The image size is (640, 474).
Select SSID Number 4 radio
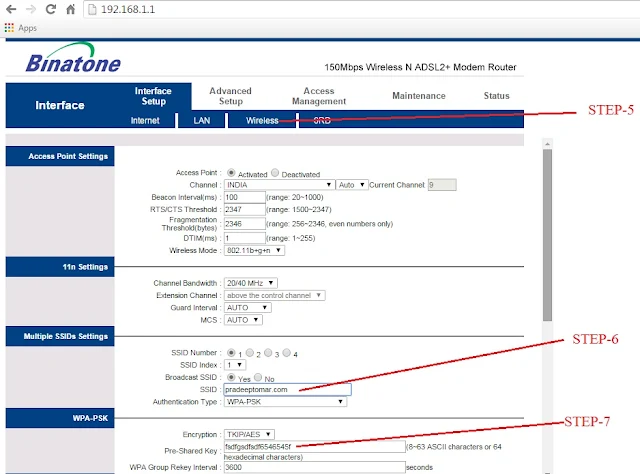coord(287,352)
